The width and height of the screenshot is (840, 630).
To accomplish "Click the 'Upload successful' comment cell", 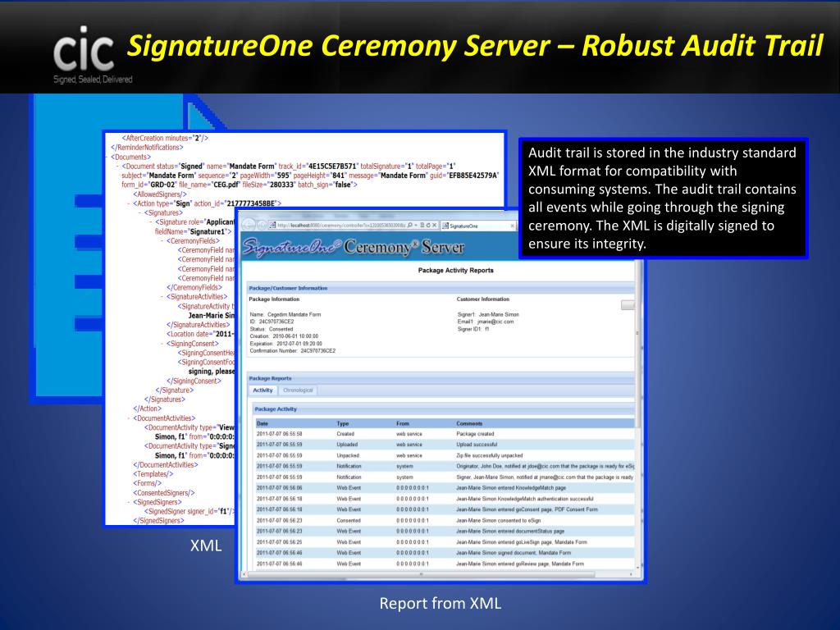I will click(477, 445).
